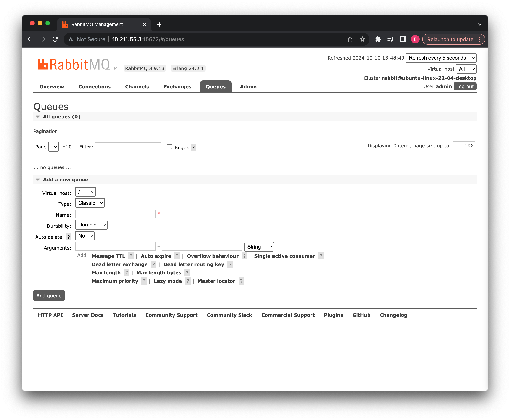510x420 pixels.
Task: Open the queue Type Classic dropdown
Action: (90, 203)
